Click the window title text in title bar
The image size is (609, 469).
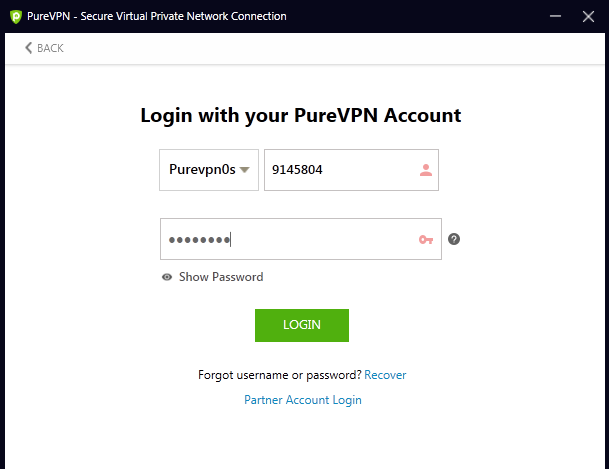158,16
